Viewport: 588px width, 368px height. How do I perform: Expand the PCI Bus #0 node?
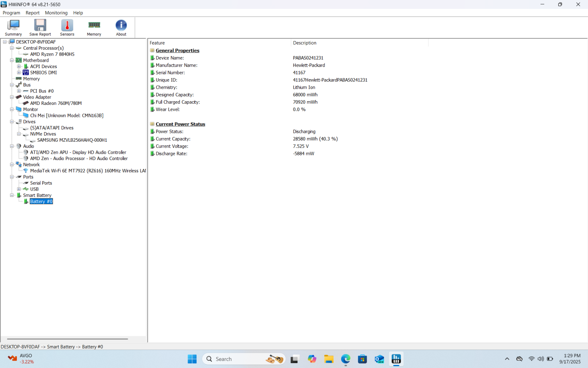click(19, 91)
